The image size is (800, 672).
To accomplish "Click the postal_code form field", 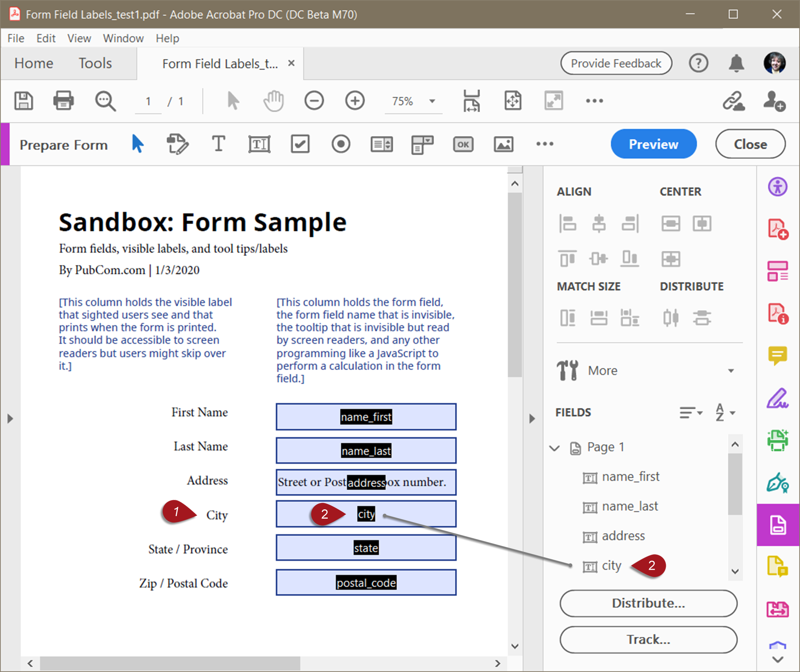I will tap(366, 582).
